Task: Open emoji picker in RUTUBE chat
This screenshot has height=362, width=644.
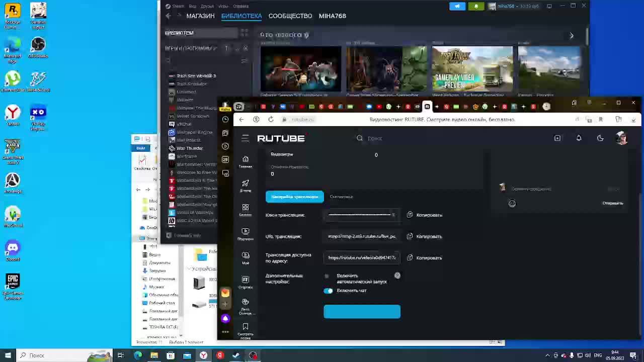Action: pyautogui.click(x=512, y=204)
